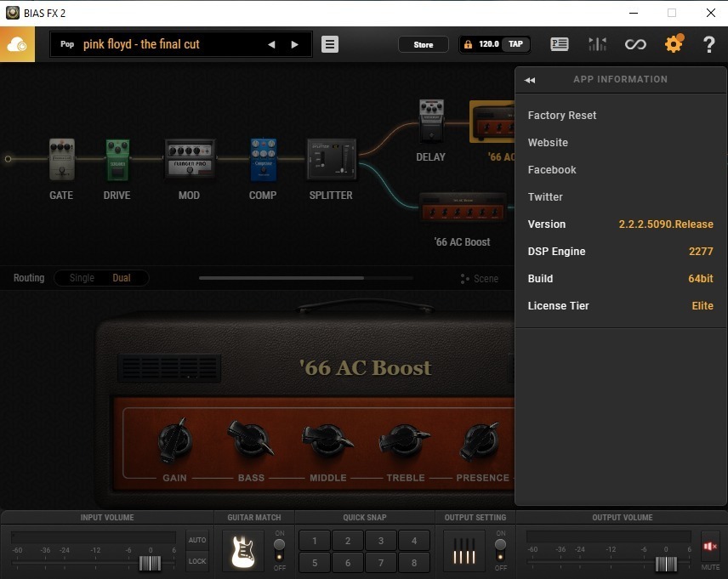Image resolution: width=728 pixels, height=579 pixels.
Task: Click the amp TREBLE knob
Action: [404, 440]
